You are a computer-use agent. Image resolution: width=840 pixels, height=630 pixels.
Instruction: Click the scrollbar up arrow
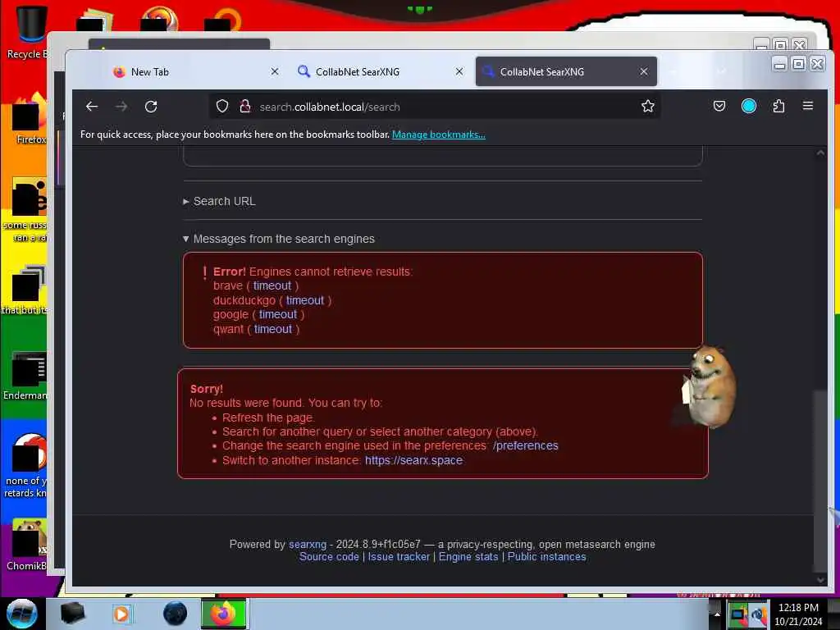point(820,153)
